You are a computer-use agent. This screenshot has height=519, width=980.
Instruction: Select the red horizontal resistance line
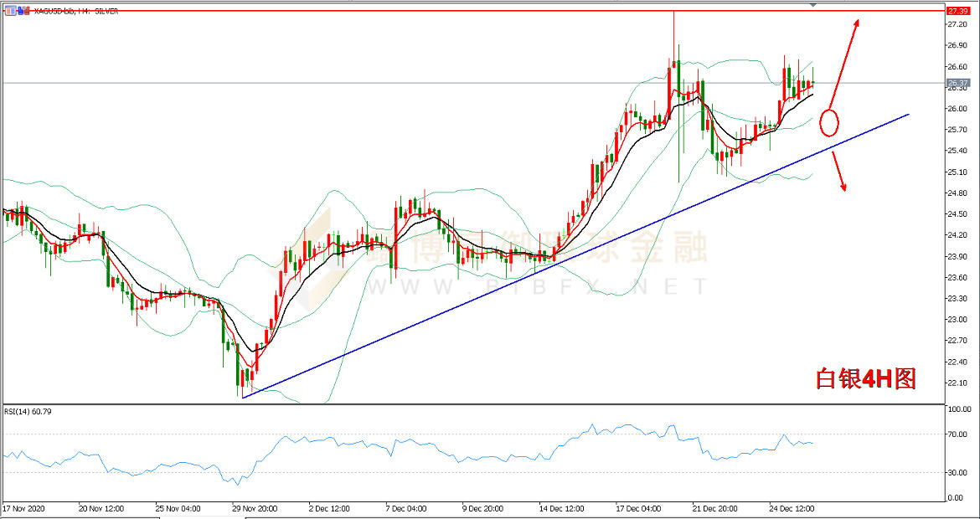coord(473,11)
